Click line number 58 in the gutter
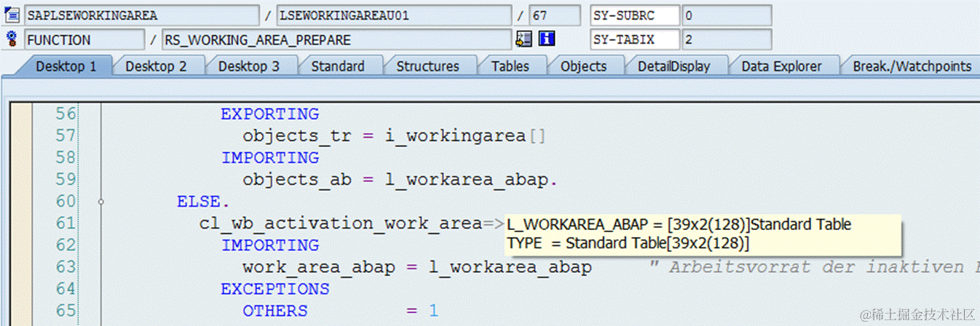The height and width of the screenshot is (326, 980). pos(65,158)
